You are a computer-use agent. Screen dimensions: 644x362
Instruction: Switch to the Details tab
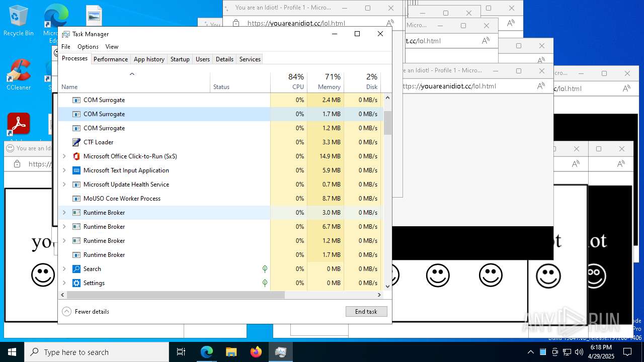pyautogui.click(x=224, y=59)
